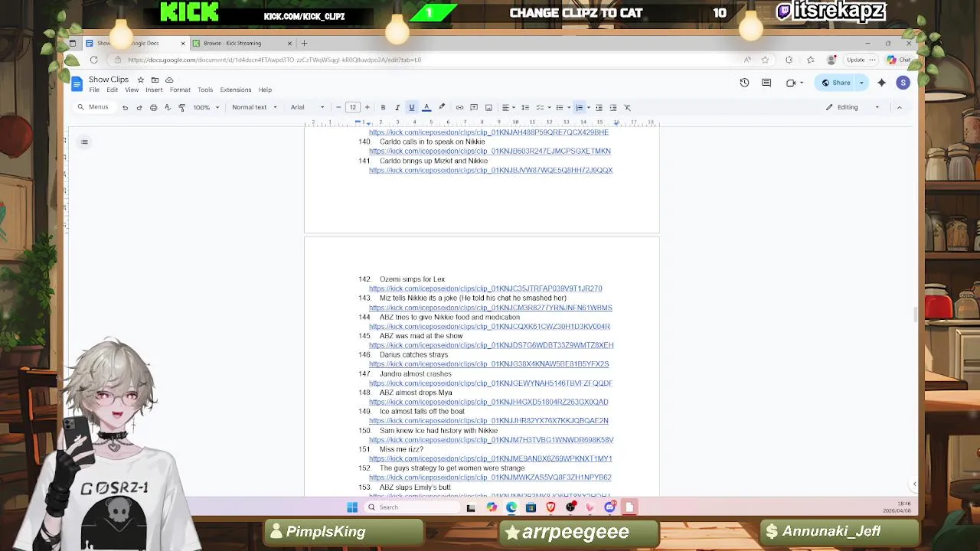This screenshot has height=551, width=980.
Task: Collapse the menus with chevron up
Action: pos(899,107)
